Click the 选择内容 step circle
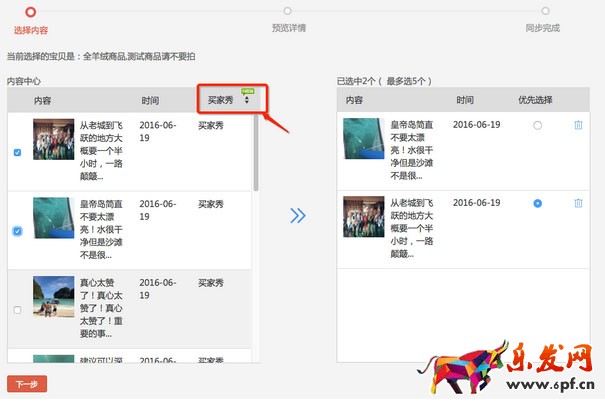The image size is (605, 405). click(x=30, y=12)
